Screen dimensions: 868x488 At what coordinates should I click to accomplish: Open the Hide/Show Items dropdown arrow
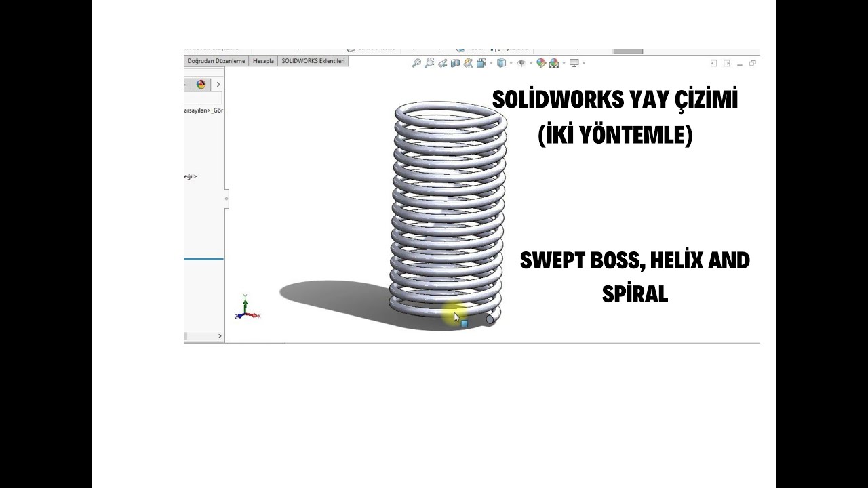(530, 63)
